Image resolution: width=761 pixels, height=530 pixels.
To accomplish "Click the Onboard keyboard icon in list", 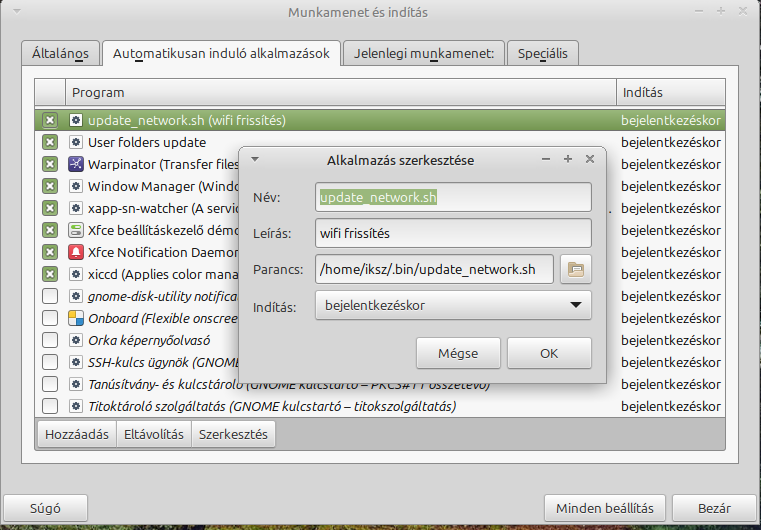I will click(76, 318).
